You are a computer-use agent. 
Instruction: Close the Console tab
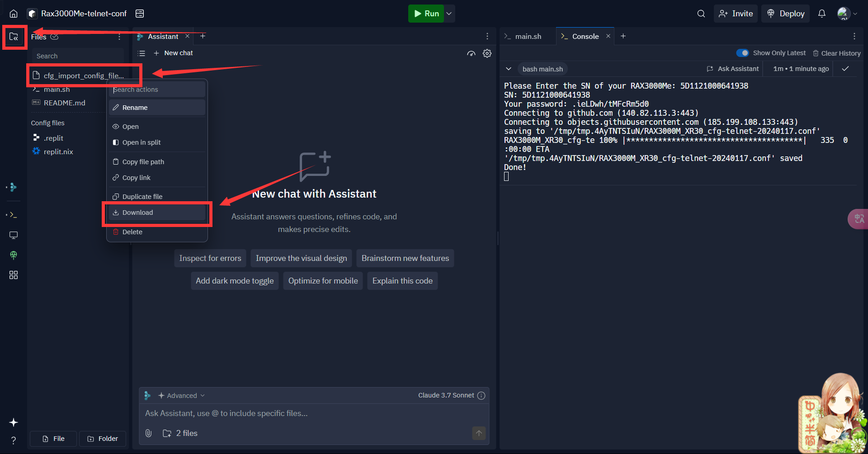click(x=608, y=36)
